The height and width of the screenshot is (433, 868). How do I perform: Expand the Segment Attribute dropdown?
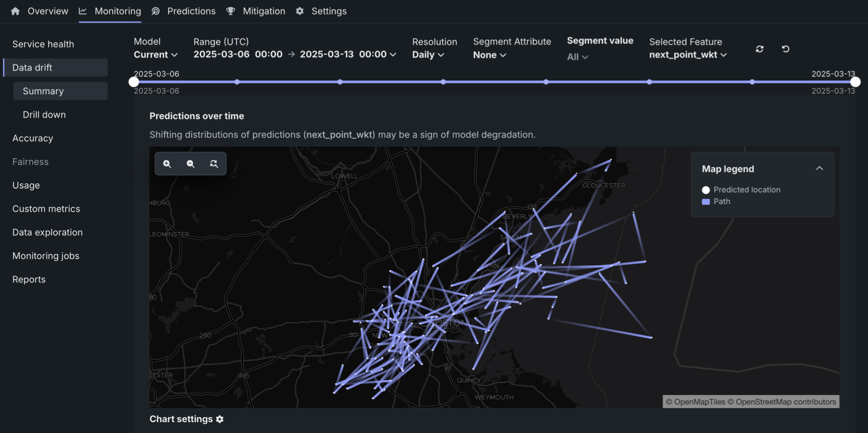489,55
